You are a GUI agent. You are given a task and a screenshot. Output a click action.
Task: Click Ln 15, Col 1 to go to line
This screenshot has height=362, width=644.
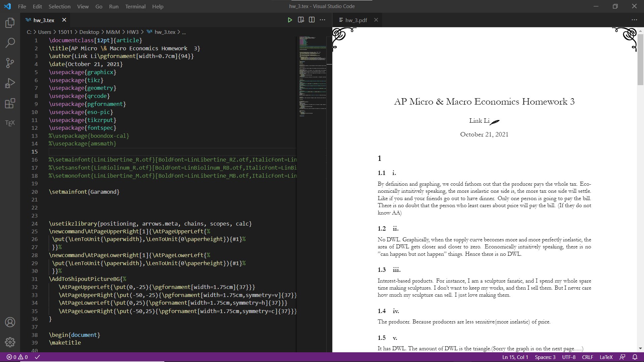tap(515, 357)
